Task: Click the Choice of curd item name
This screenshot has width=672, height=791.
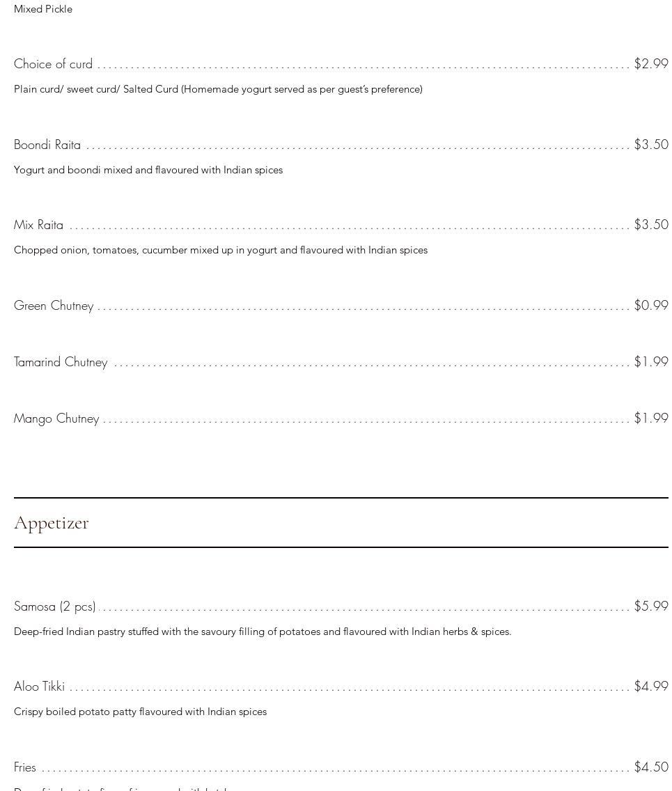Action: pyautogui.click(x=53, y=64)
